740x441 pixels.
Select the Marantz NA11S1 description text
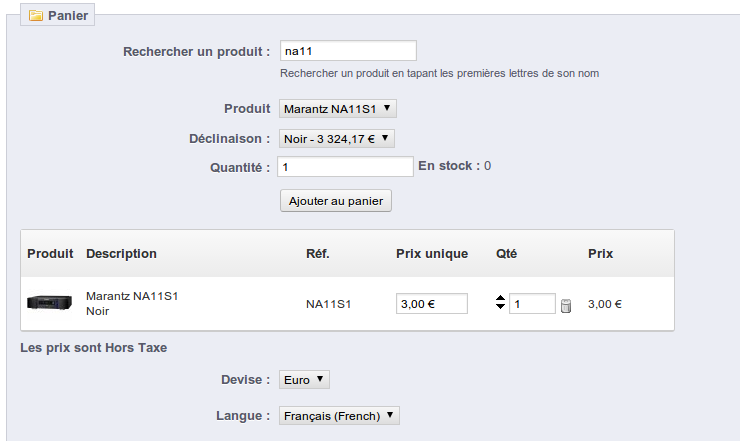pos(132,296)
